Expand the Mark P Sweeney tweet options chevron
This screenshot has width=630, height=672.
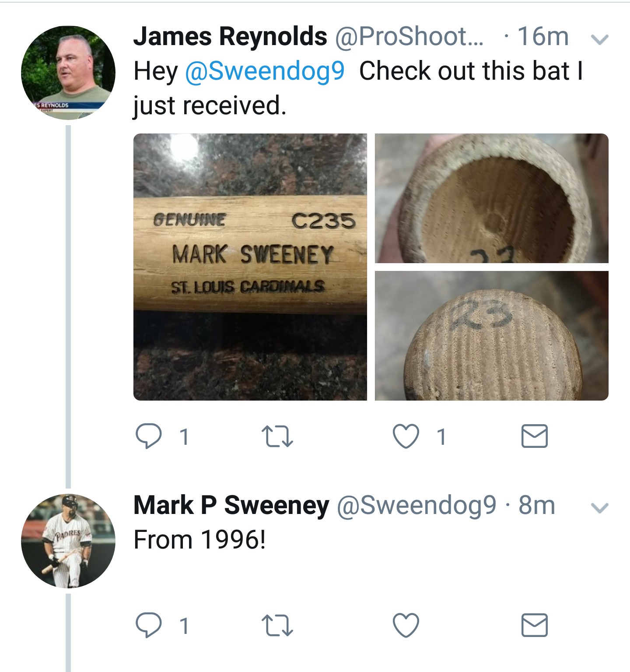coord(599,508)
